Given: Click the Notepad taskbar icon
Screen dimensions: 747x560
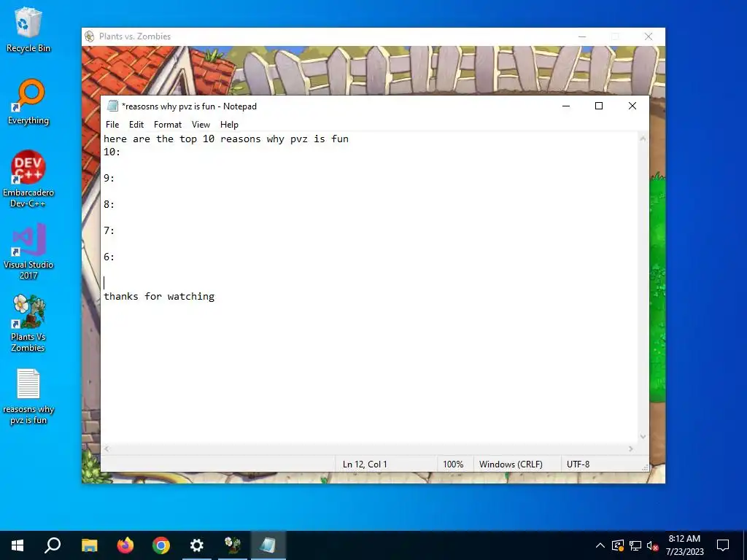Looking at the screenshot, I should 268,545.
